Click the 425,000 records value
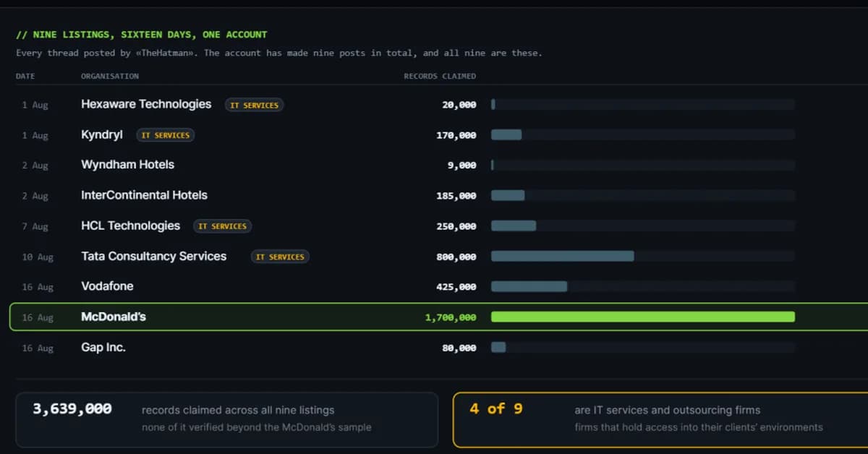Screen dimensions: 868x454 (456, 287)
